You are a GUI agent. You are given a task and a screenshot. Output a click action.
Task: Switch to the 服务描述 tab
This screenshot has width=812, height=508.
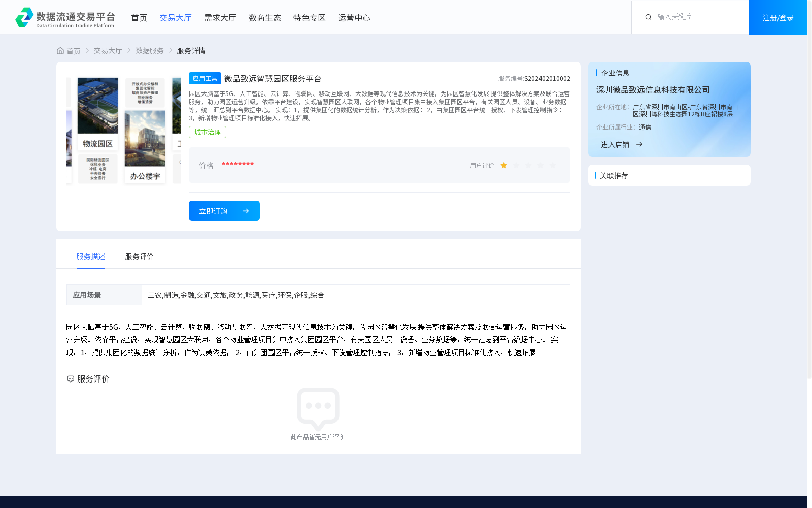pyautogui.click(x=91, y=257)
